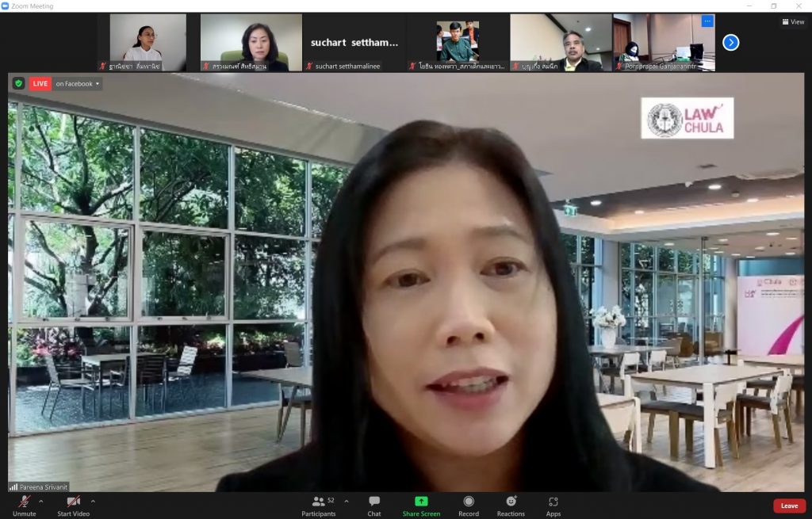This screenshot has width=812, height=519.
Task: Expand the caret next to Participants
Action: 346,501
